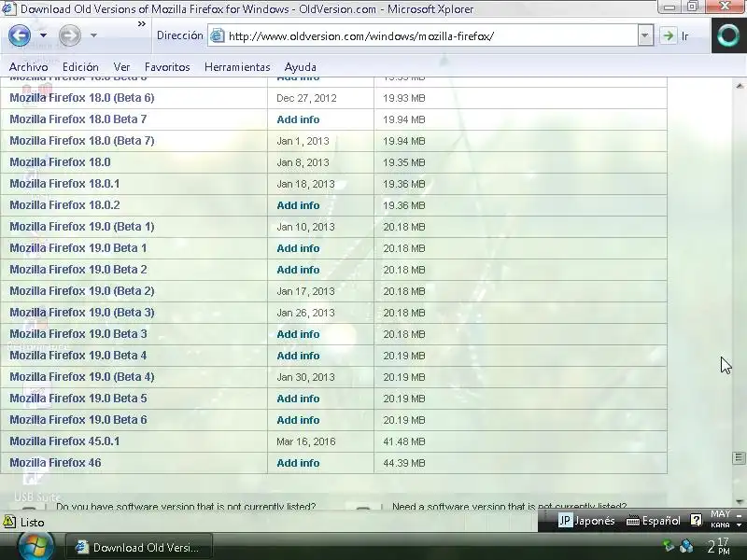
Task: Click the address bar URL field
Action: tap(431, 36)
